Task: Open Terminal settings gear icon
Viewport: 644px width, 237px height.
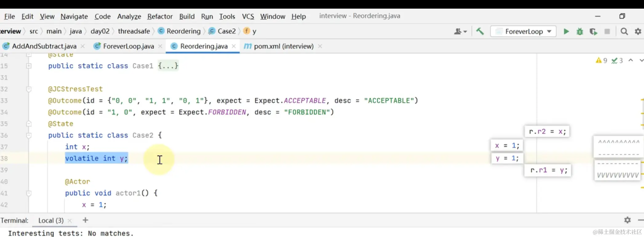Action: (x=627, y=220)
